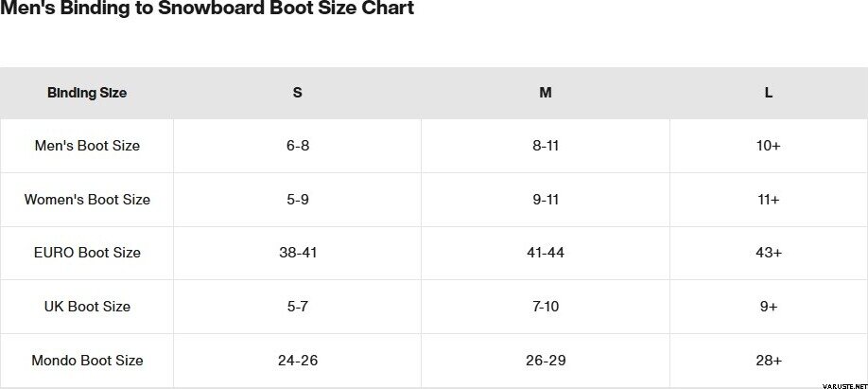This screenshot has width=868, height=389.
Task: Click the S column header
Action: click(x=298, y=93)
